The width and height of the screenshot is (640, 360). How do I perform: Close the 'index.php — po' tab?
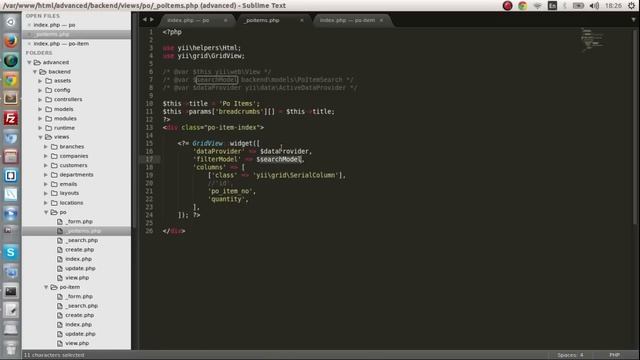(225, 20)
